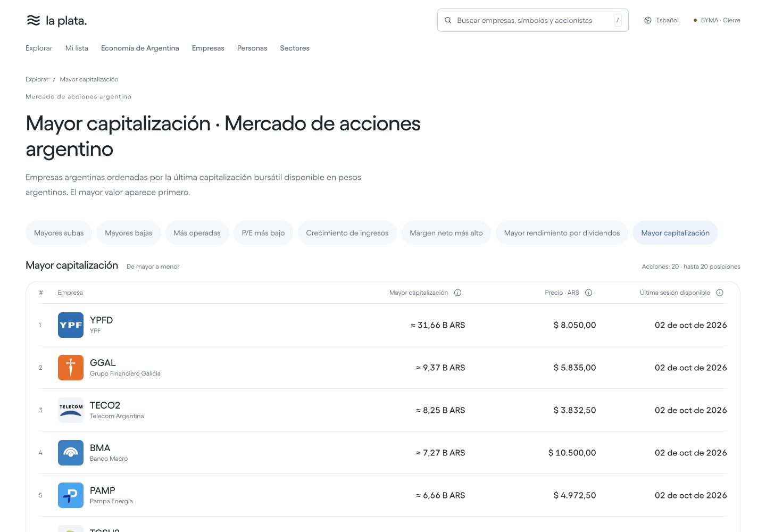Click the $ 10.500,00 price
This screenshot has width=766, height=532.
[572, 453]
